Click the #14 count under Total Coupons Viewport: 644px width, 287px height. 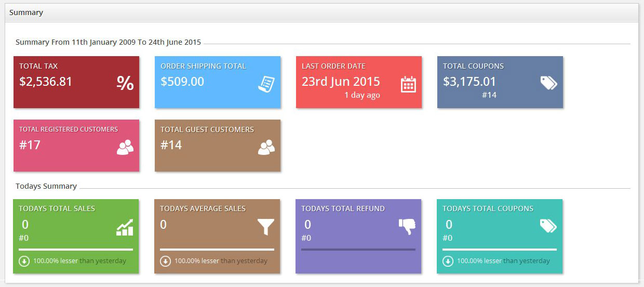click(x=489, y=95)
